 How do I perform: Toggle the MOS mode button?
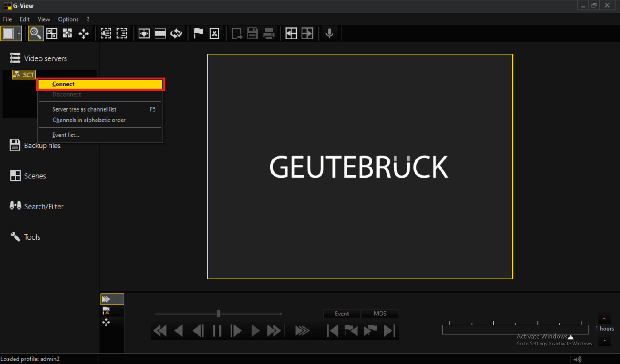coord(380,314)
